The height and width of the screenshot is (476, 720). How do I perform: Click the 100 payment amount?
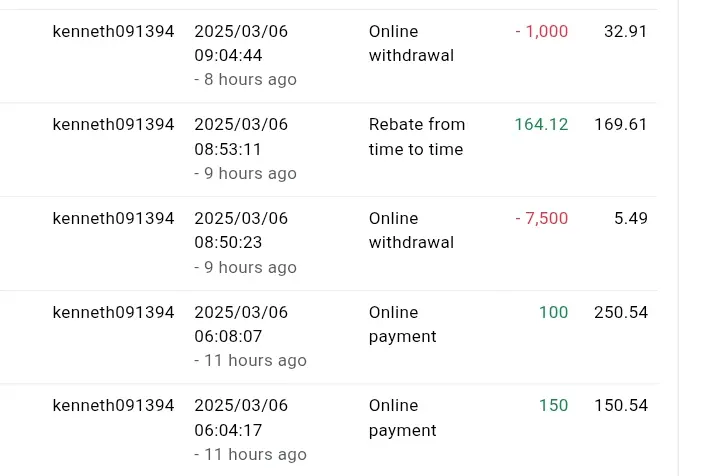[553, 312]
